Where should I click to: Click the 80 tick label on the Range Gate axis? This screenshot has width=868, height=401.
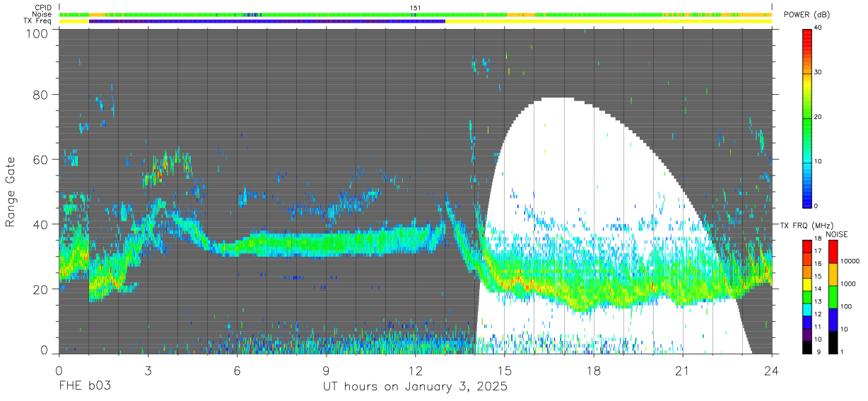tap(41, 95)
